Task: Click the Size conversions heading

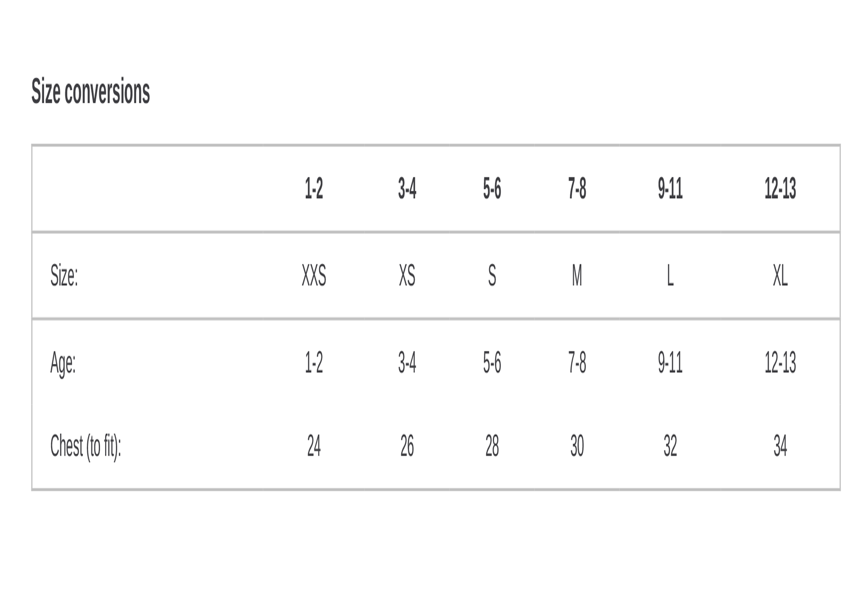Action: [90, 91]
